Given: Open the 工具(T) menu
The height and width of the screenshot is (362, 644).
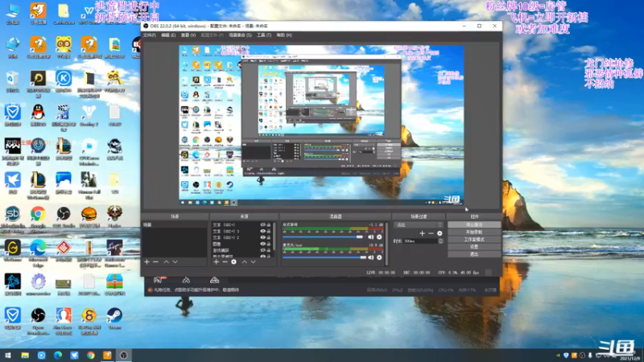Looking at the screenshot, I should coord(264,35).
